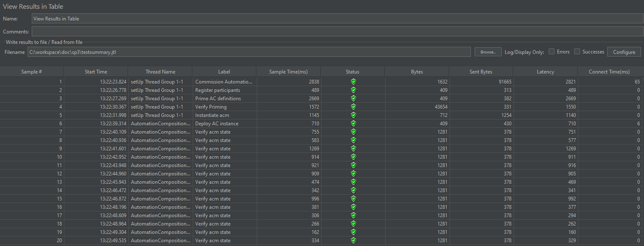Click into the Filename path field

point(249,52)
